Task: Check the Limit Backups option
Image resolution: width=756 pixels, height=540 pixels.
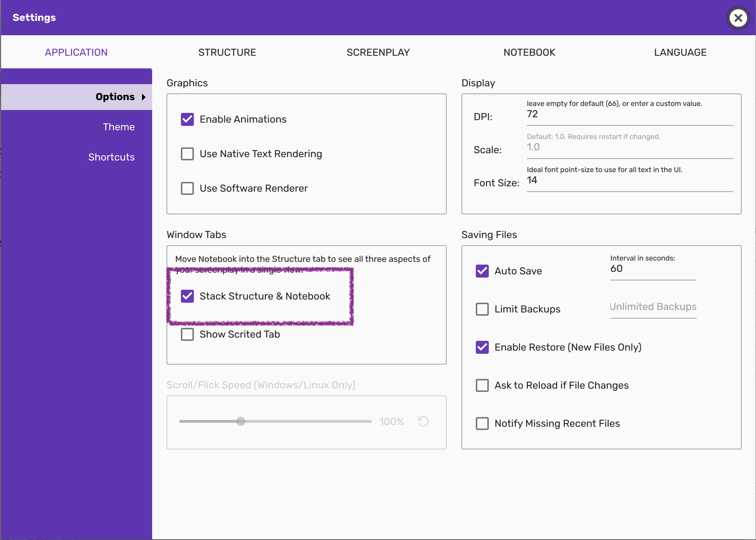Action: (x=482, y=309)
